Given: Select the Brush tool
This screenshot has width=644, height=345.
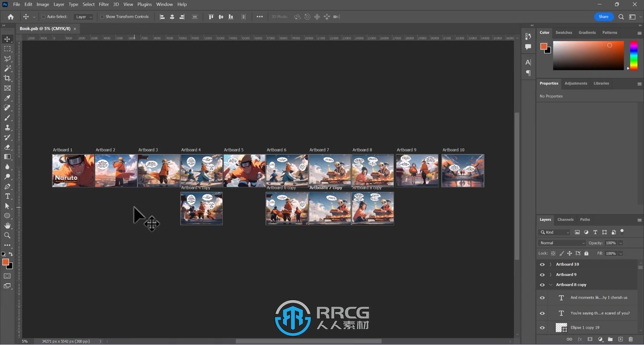Looking at the screenshot, I should coord(7,118).
